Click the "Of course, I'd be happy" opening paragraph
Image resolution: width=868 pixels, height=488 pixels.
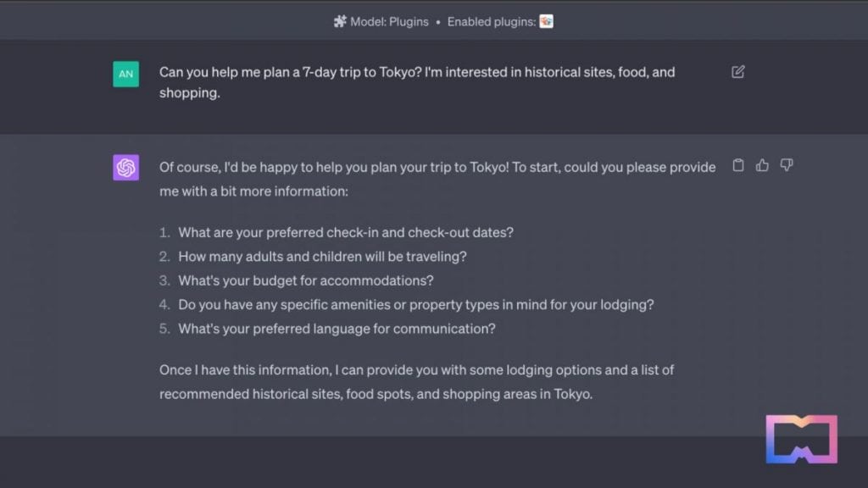pyautogui.click(x=437, y=180)
